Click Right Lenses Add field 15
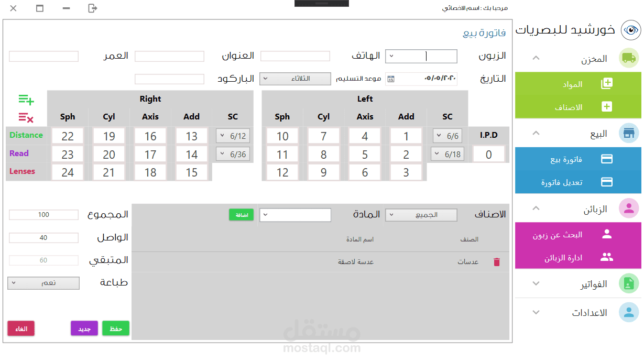The width and height of the screenshot is (644, 362). 192,172
